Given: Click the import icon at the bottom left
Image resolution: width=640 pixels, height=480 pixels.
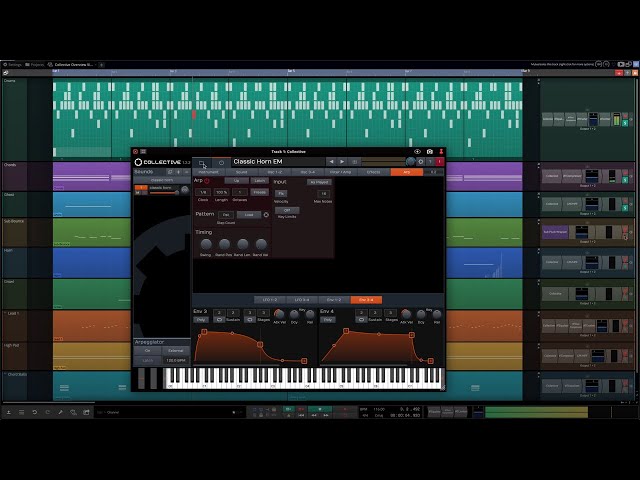Looking at the screenshot, I should (x=9, y=412).
